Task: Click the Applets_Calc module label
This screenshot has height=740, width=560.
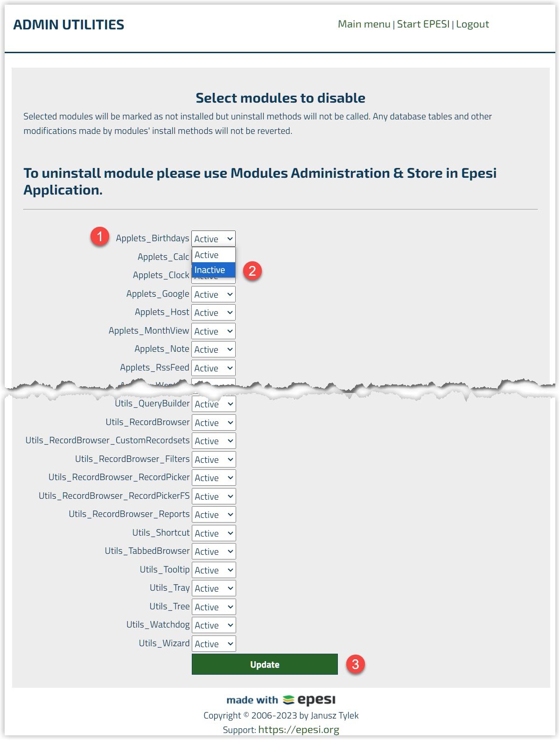Action: click(163, 257)
